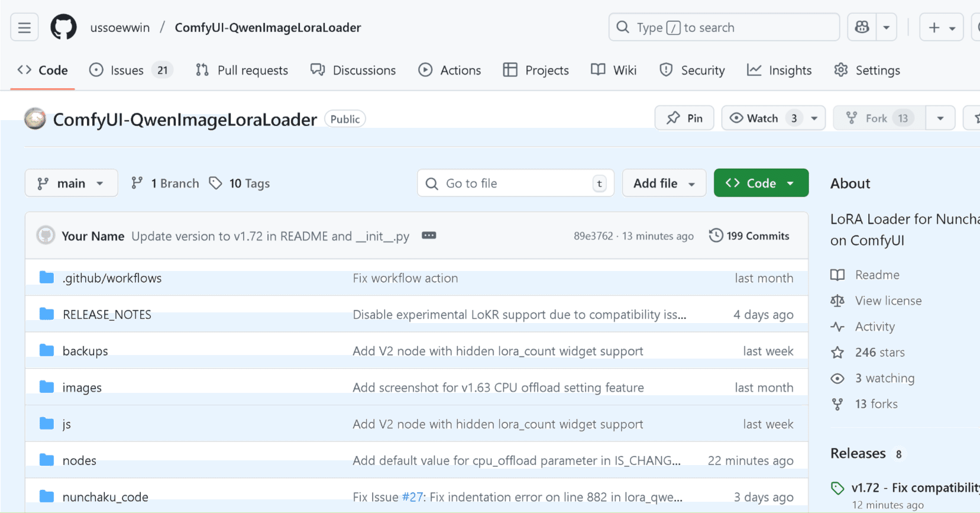Open the Copilot chat icon
This screenshot has height=513, width=980.
(862, 28)
